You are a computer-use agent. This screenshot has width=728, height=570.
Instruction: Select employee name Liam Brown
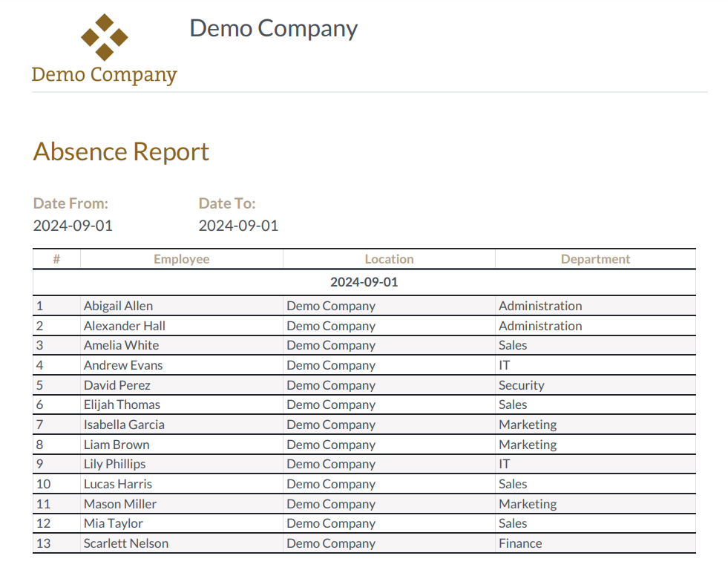117,445
